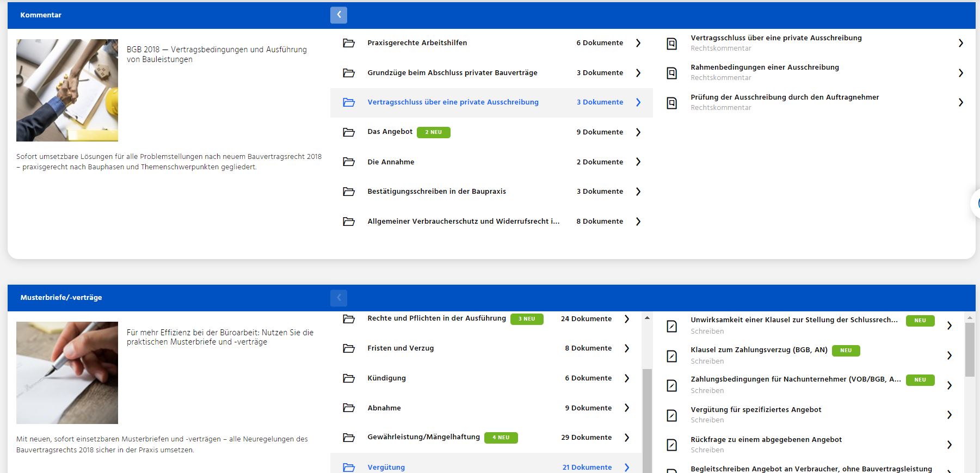Click chevron on Allgemeiner Verbraucherschutz row

point(638,222)
